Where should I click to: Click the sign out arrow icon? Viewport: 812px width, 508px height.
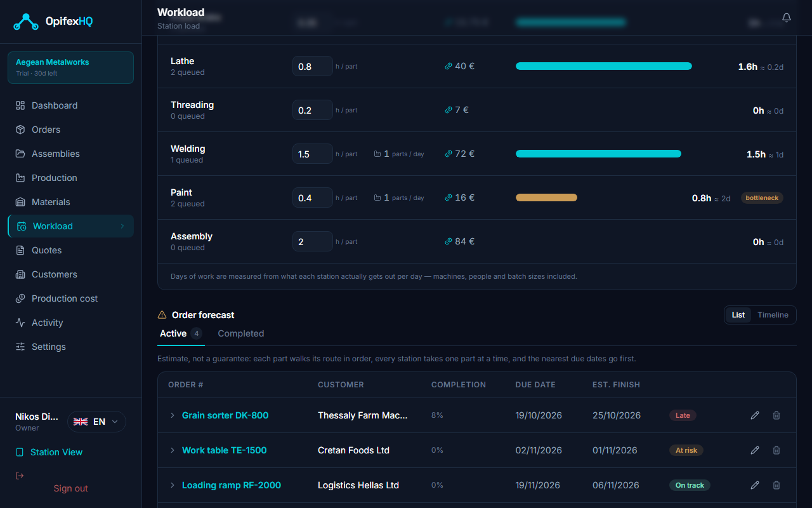click(20, 476)
